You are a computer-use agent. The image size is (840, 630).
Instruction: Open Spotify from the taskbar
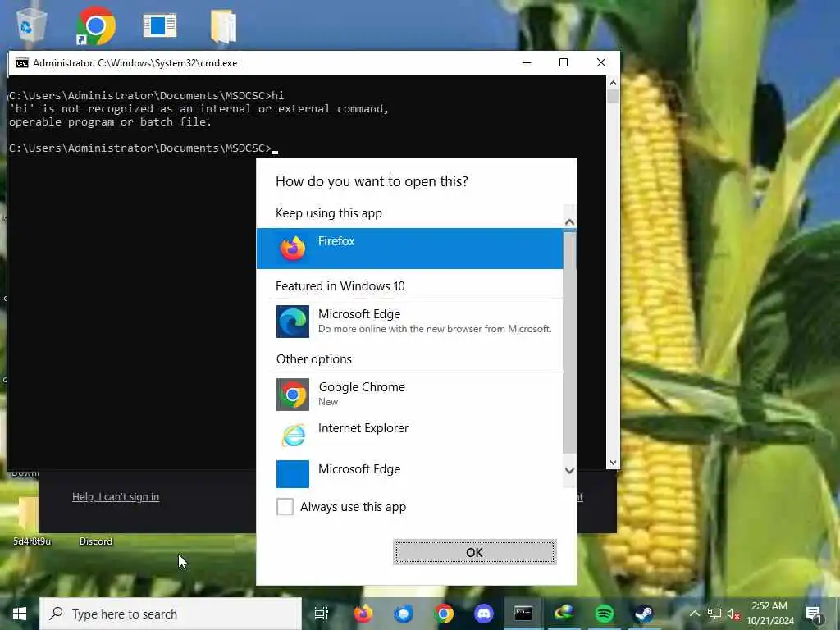click(x=605, y=614)
